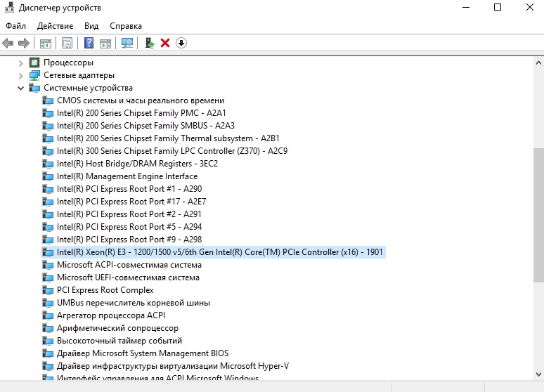Viewport: 544px width, 392px height.
Task: Select Intel(R) Management Engine Interface device
Action: pyautogui.click(x=127, y=176)
